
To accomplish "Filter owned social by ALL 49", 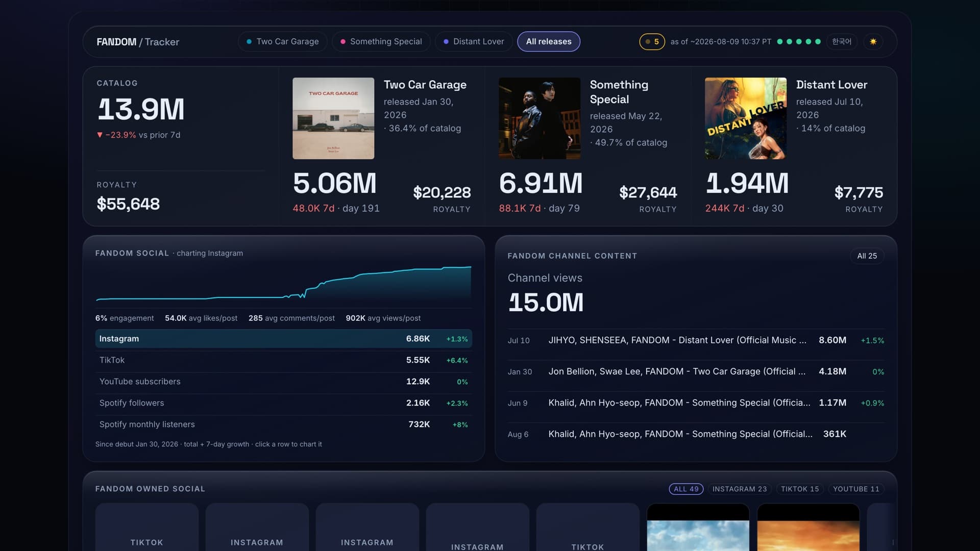I will [x=686, y=489].
